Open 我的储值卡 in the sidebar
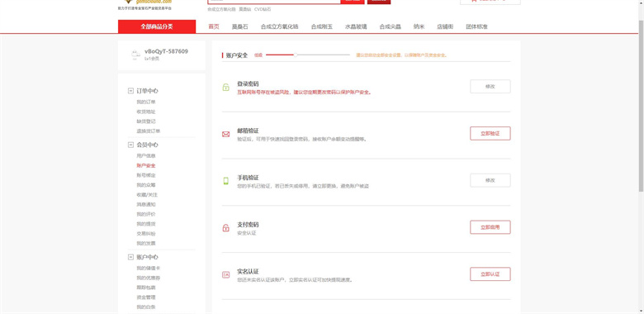The width and height of the screenshot is (644, 314). pyautogui.click(x=149, y=268)
